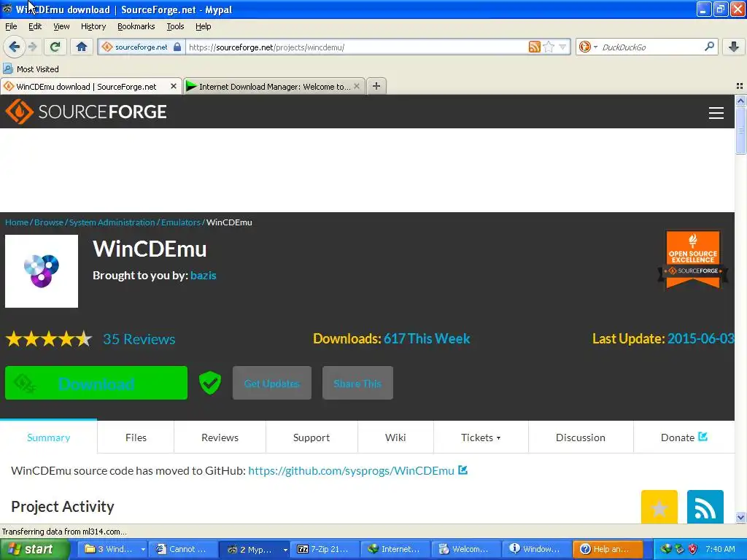Click in the URL address field
Viewport: 747px width, 560px height.
coord(356,47)
